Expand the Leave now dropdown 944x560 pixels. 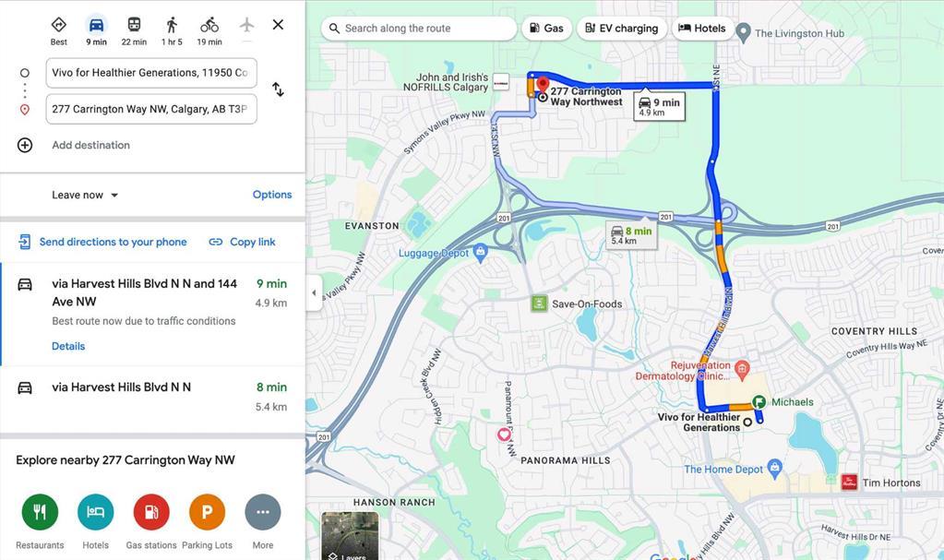coord(85,195)
